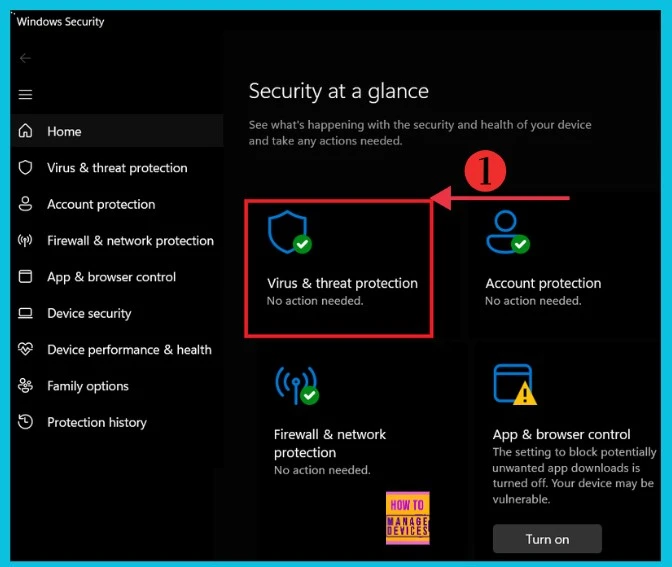Open Firewall & network protection from sidebar
The height and width of the screenshot is (567, 672).
coord(117,240)
